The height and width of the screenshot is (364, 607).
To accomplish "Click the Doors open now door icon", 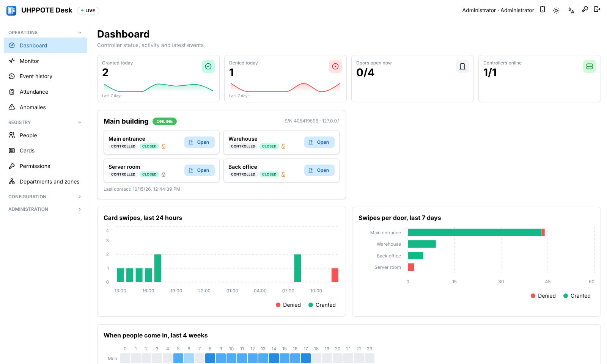I will (x=462, y=66).
